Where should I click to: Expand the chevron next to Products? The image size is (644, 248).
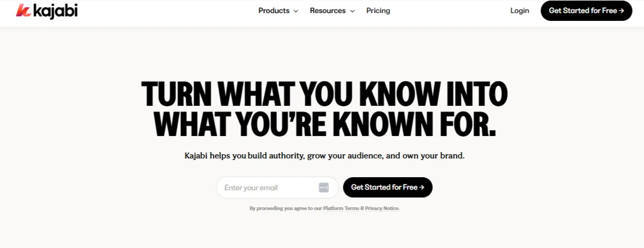tap(296, 11)
